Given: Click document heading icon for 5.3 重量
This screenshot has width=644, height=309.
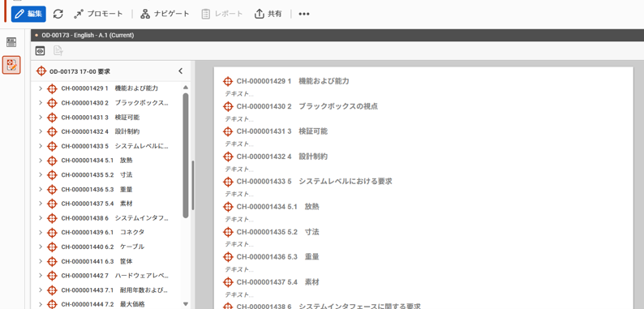Looking at the screenshot, I should click(228, 257).
